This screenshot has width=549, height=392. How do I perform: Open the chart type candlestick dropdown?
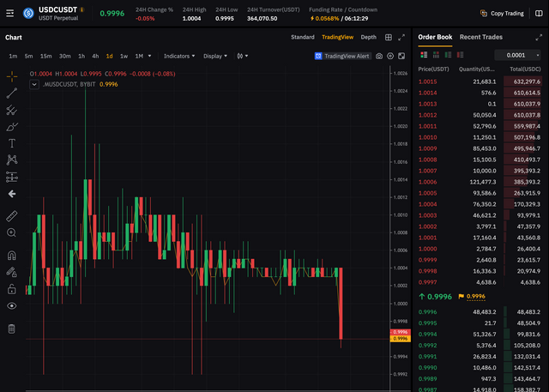(x=242, y=56)
